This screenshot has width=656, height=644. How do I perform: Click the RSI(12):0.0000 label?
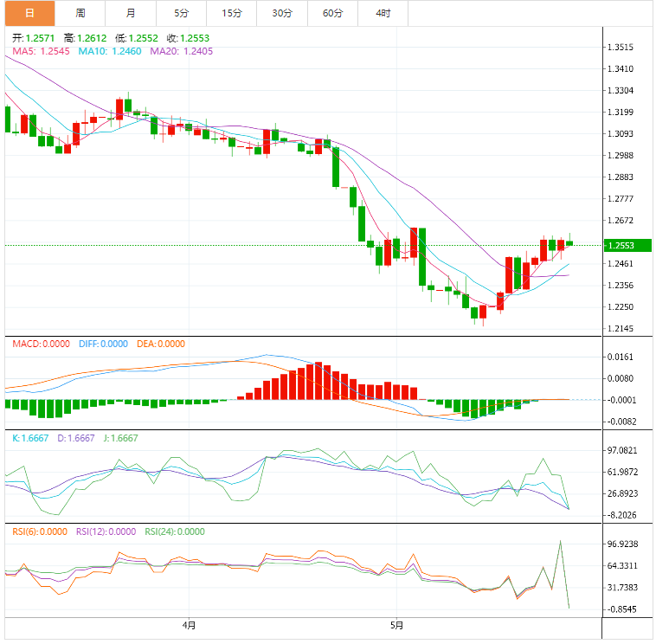(106, 531)
